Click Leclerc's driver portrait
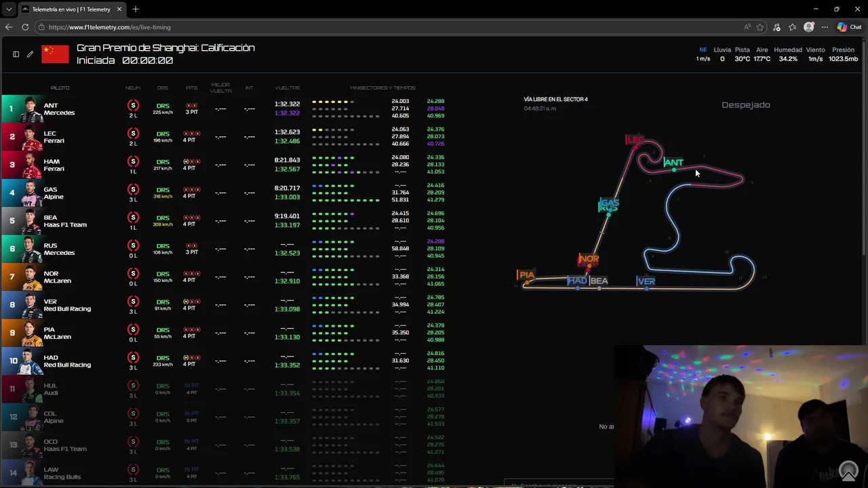This screenshot has height=488, width=868. (31, 137)
